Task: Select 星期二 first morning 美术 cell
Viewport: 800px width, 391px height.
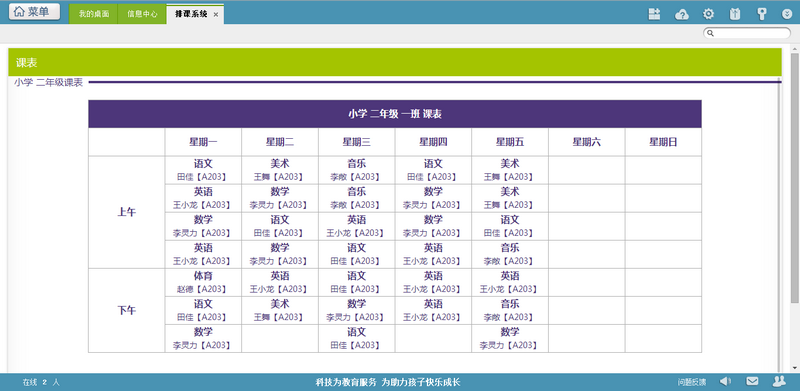Action: pos(280,170)
